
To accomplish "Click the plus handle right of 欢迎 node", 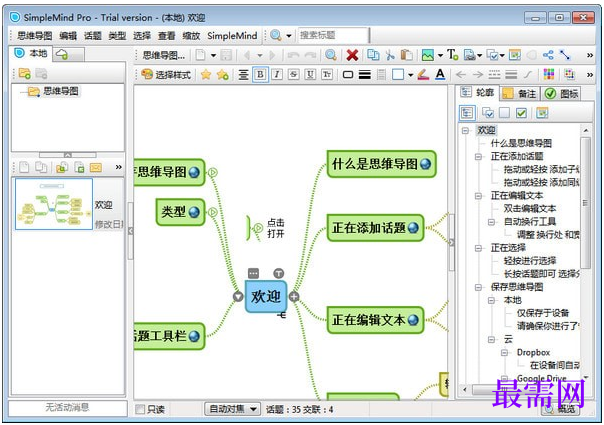I will (x=294, y=296).
